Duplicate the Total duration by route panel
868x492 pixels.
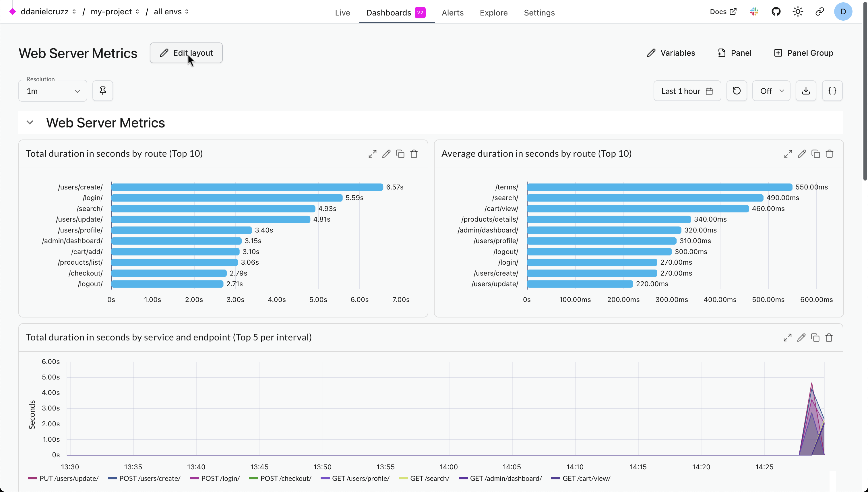click(400, 154)
